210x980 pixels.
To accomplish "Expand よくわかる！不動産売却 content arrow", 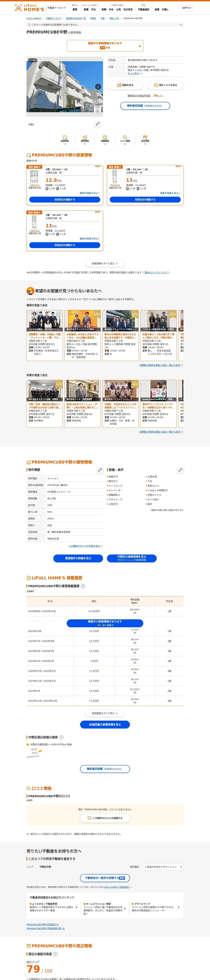I will (77, 907).
